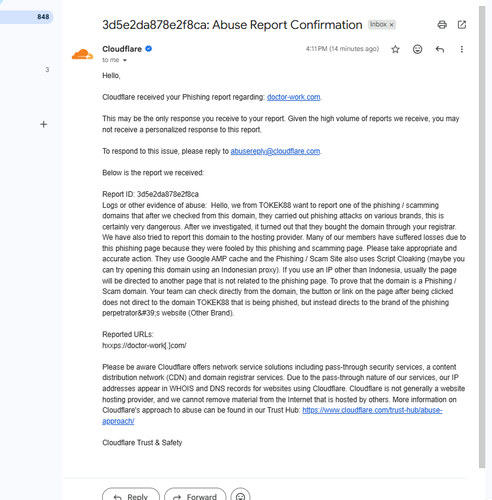Click the Reply button at the bottom

click(x=131, y=495)
